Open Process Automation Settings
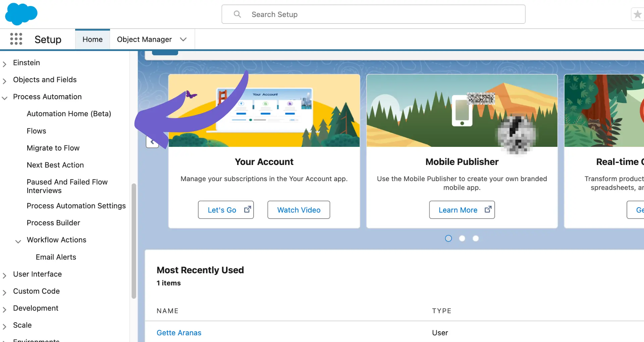This screenshot has width=644, height=342. coord(76,206)
